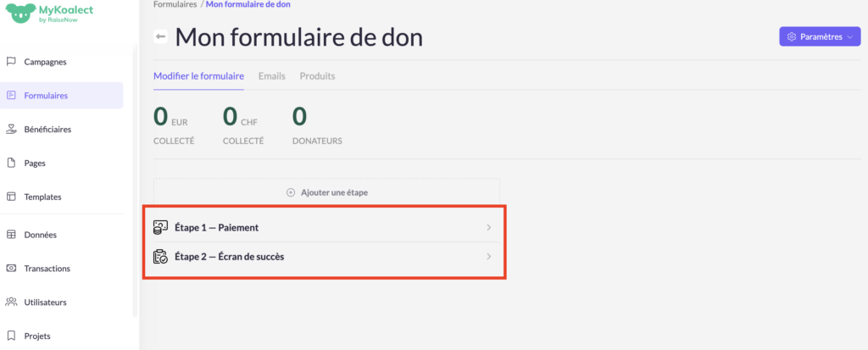Click the Pages document icon

coord(11,164)
